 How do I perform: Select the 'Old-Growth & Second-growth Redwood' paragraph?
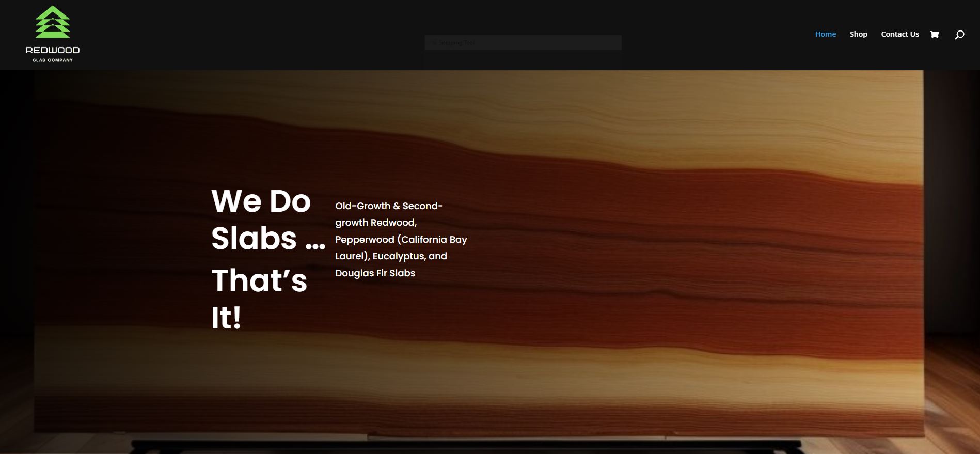pos(401,239)
